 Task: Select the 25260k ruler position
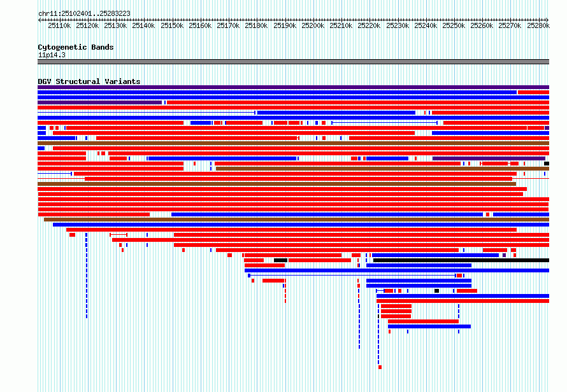coord(482,25)
